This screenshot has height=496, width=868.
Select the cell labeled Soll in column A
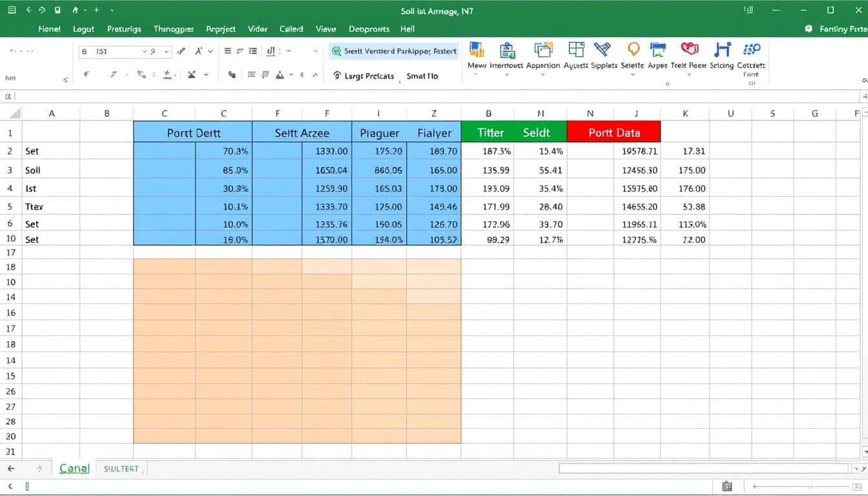[x=50, y=170]
